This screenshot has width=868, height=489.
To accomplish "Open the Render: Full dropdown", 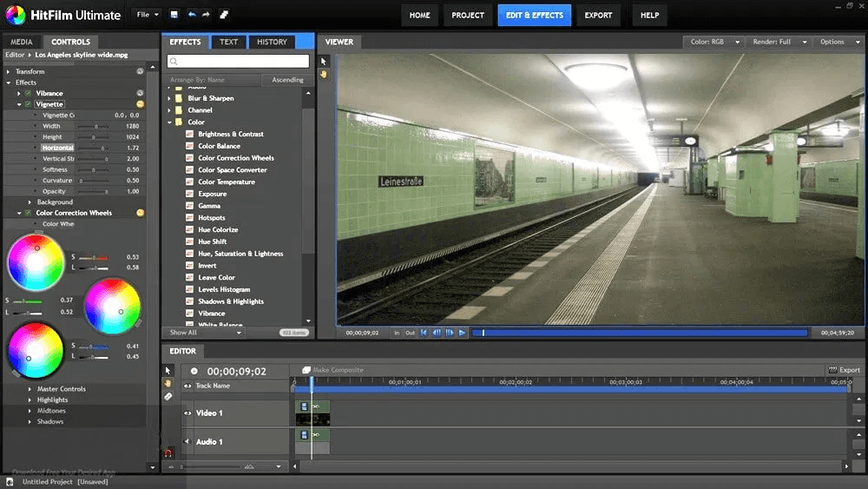I will (779, 42).
